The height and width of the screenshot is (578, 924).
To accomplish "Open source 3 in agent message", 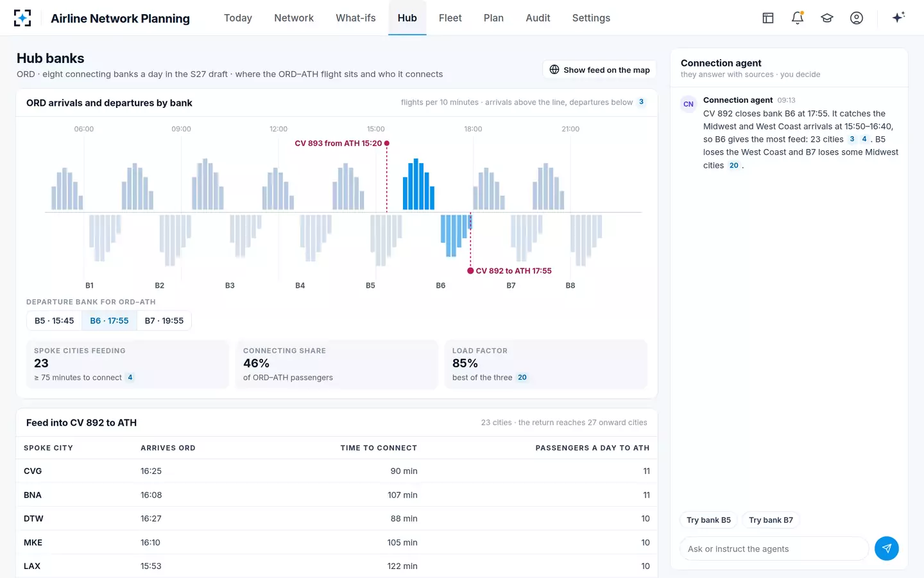I will [x=852, y=139].
